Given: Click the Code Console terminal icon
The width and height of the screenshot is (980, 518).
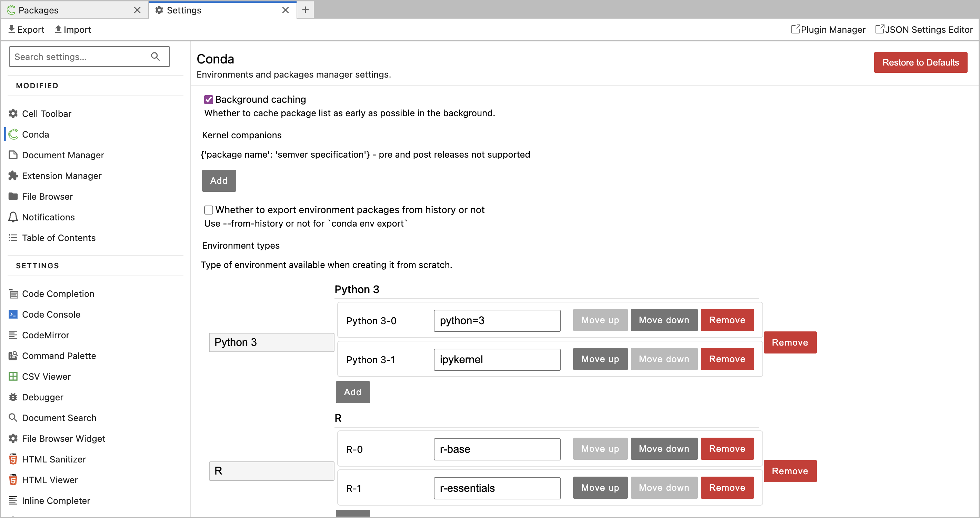Looking at the screenshot, I should click(13, 314).
